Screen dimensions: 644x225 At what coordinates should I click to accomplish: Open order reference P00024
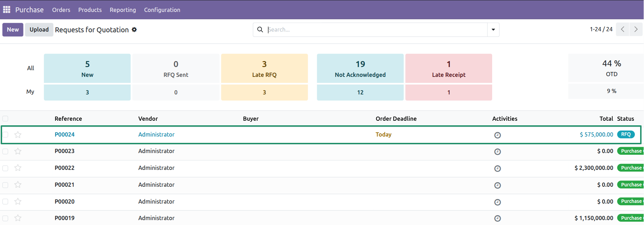[x=65, y=134]
